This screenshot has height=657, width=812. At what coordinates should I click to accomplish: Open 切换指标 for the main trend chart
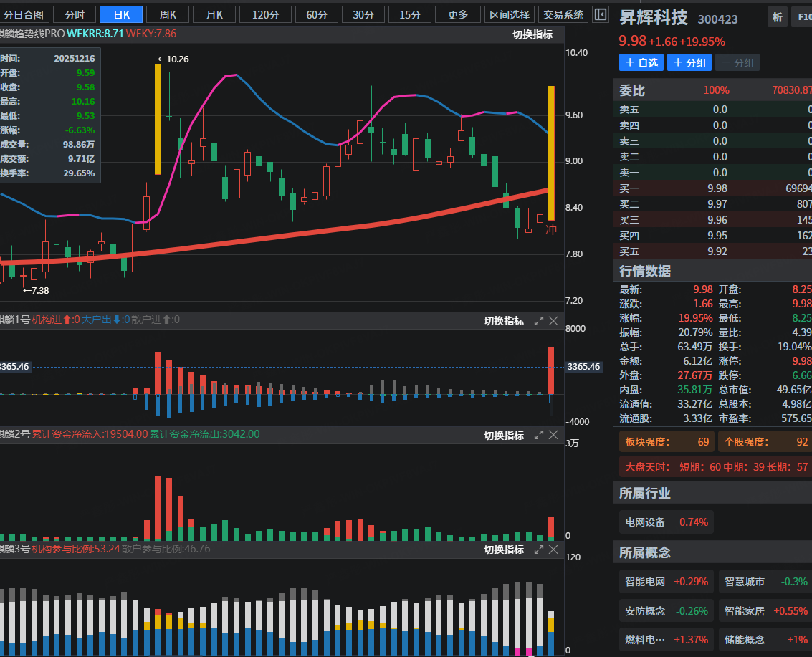[532, 34]
